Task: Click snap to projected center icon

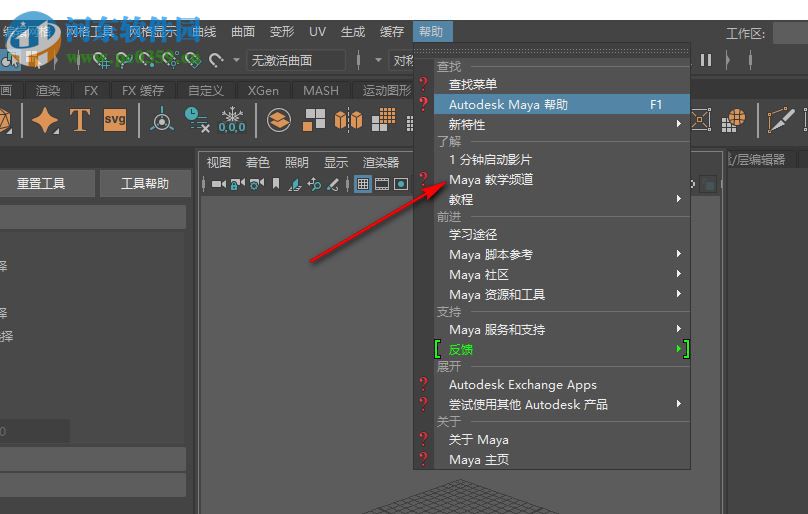Action: click(x=170, y=60)
